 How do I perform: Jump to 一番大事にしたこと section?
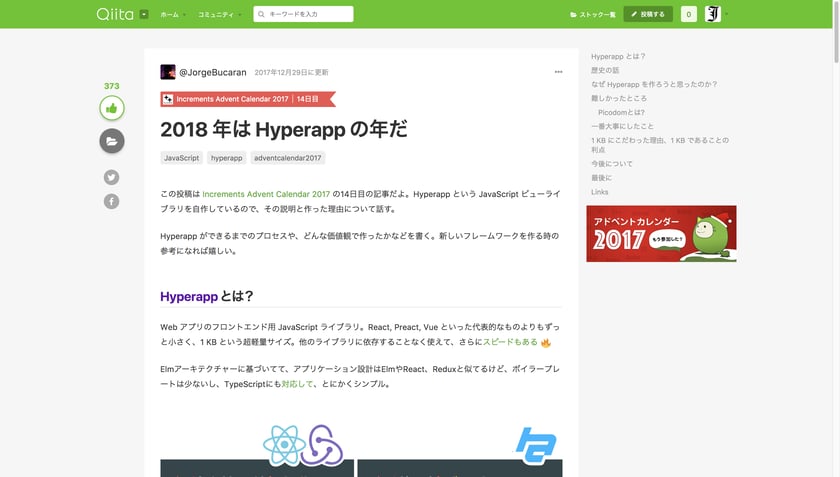pyautogui.click(x=622, y=126)
